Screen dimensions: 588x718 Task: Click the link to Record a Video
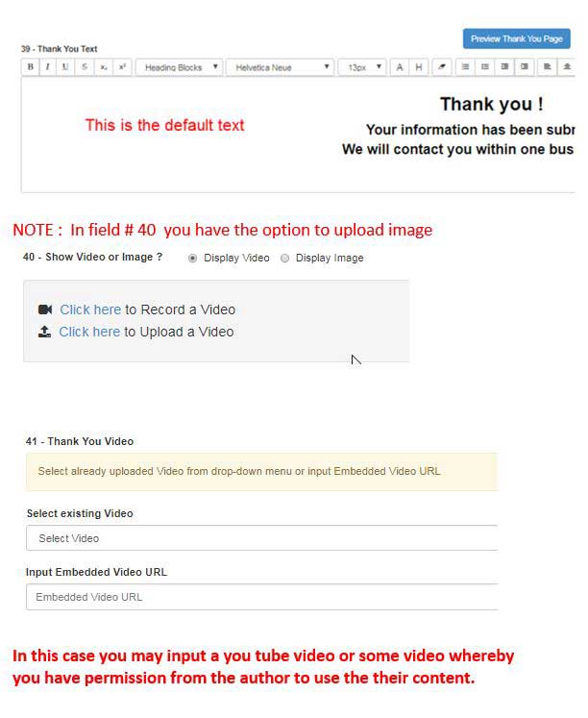point(90,309)
